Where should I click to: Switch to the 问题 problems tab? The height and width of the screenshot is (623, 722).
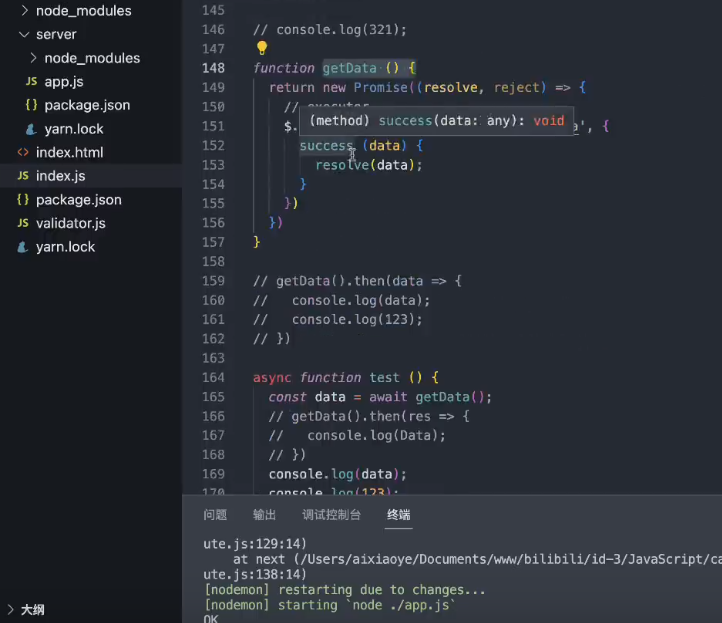[215, 515]
